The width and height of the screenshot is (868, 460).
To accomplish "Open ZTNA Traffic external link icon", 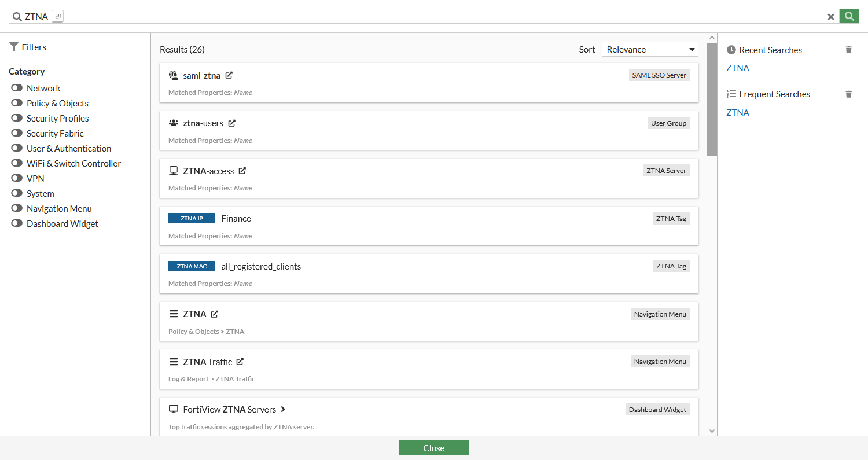I will (x=240, y=362).
